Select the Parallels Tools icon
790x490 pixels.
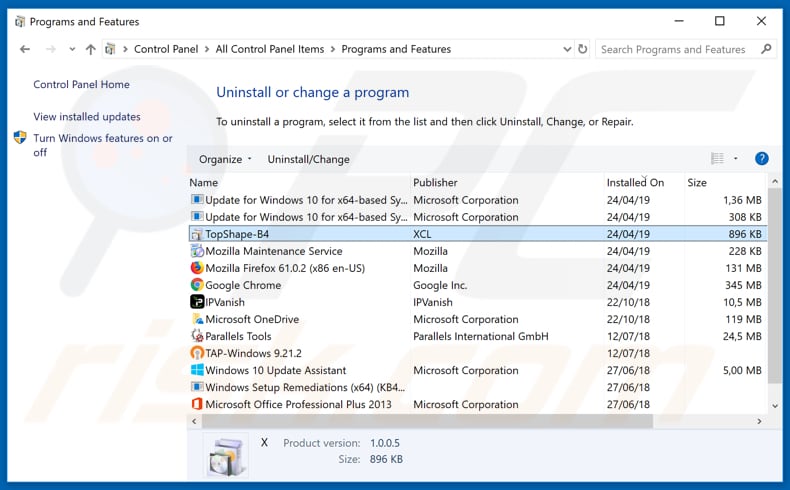point(196,336)
